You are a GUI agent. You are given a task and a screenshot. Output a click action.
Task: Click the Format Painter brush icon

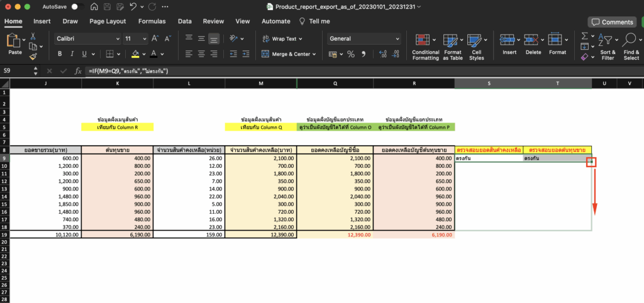33,56
